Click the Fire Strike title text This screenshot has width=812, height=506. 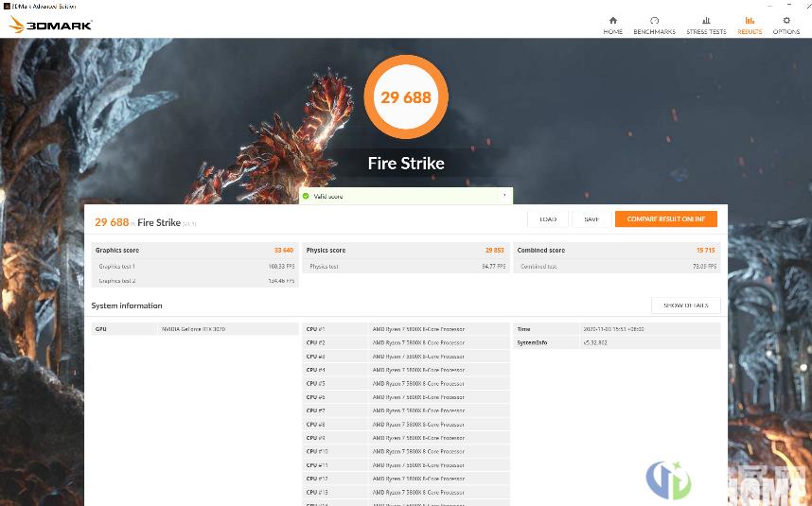406,164
